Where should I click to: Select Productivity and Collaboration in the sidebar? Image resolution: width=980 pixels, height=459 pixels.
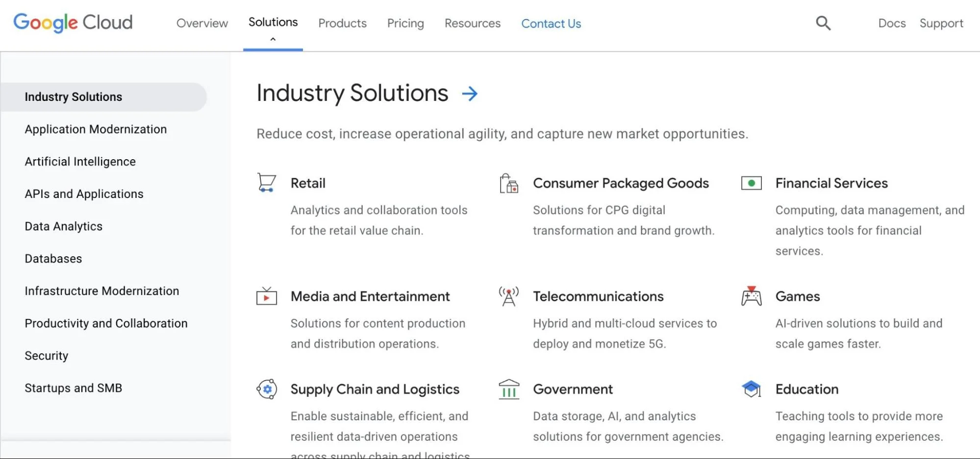[106, 323]
